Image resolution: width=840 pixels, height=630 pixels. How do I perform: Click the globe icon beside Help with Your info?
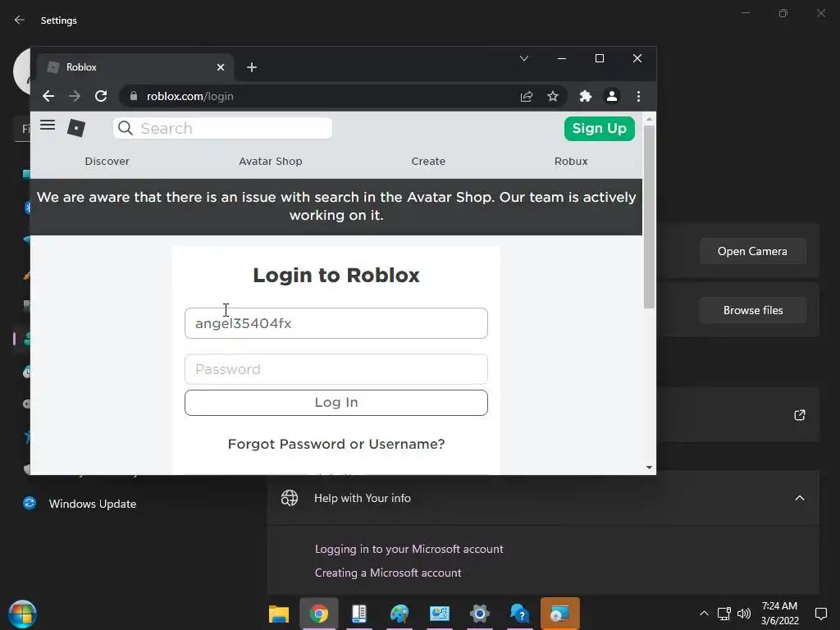(290, 498)
